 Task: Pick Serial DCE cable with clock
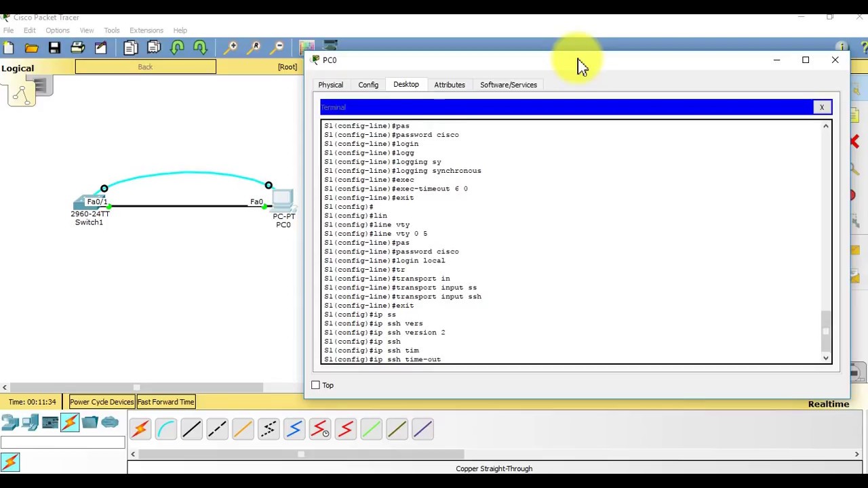[x=320, y=429]
